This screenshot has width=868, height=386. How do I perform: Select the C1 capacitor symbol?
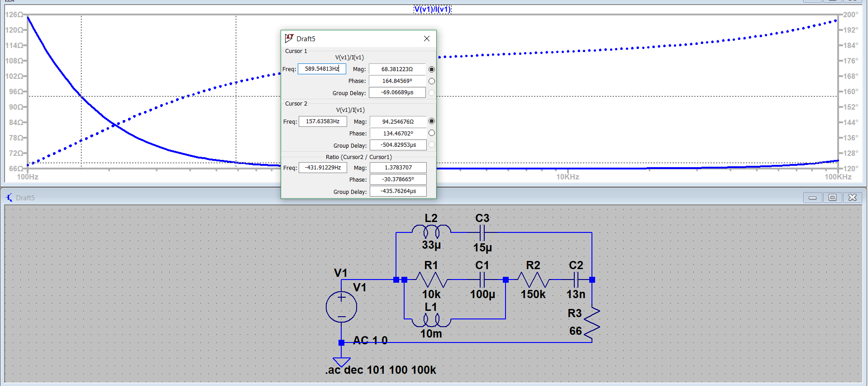(482, 280)
